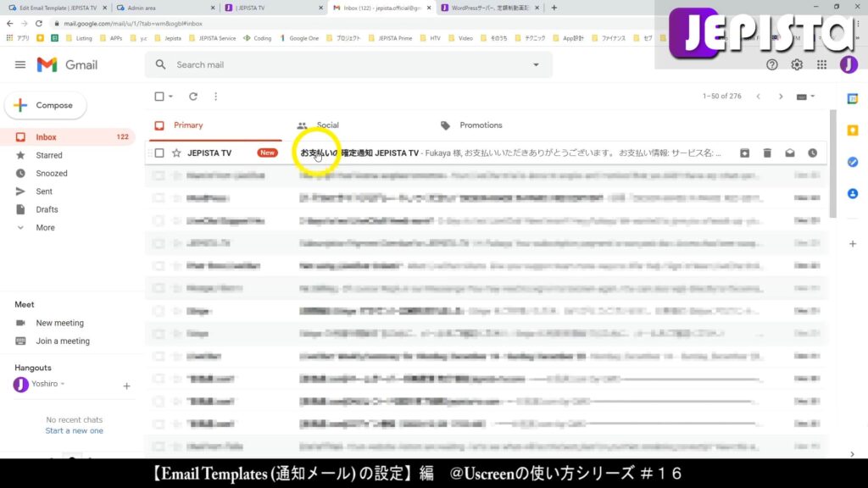This screenshot has width=868, height=488.
Task: Click the Start a new one link
Action: click(x=75, y=430)
